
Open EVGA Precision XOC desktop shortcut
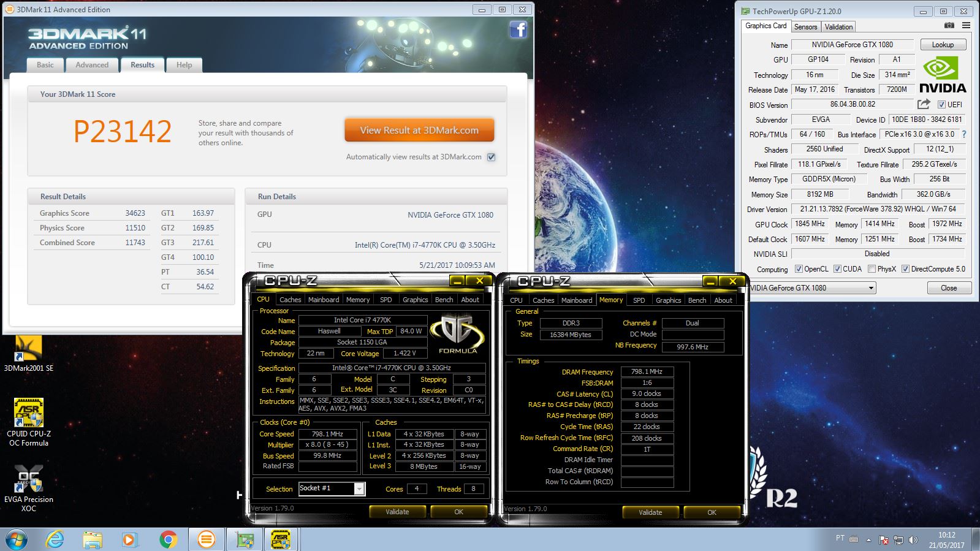coord(28,488)
